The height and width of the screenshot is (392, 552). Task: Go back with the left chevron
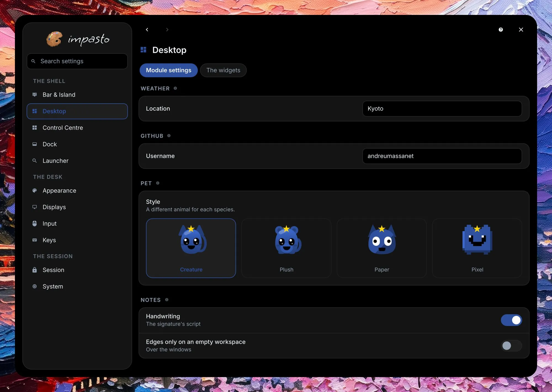147,30
